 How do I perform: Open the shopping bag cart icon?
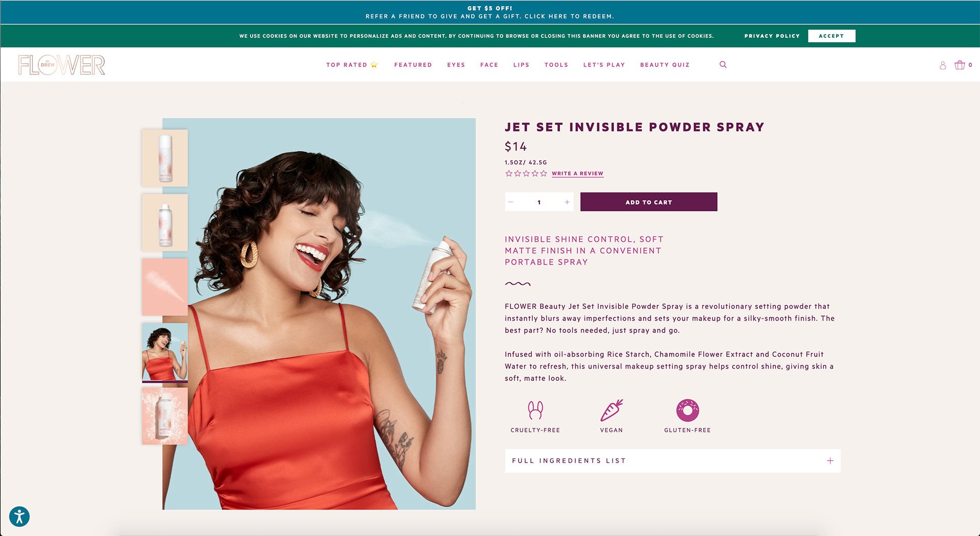pos(960,65)
